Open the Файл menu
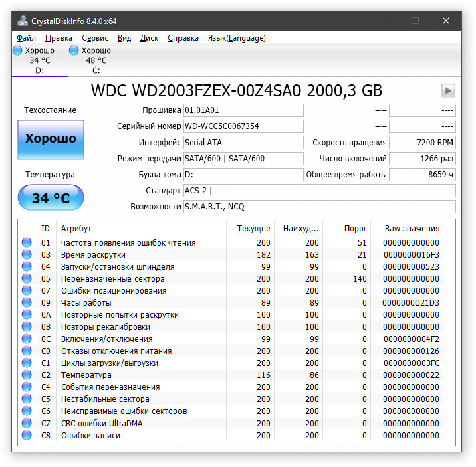 [27, 38]
